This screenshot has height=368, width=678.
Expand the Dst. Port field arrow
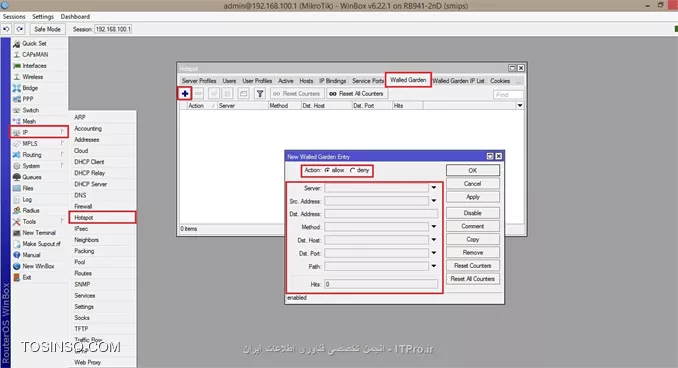coord(434,253)
